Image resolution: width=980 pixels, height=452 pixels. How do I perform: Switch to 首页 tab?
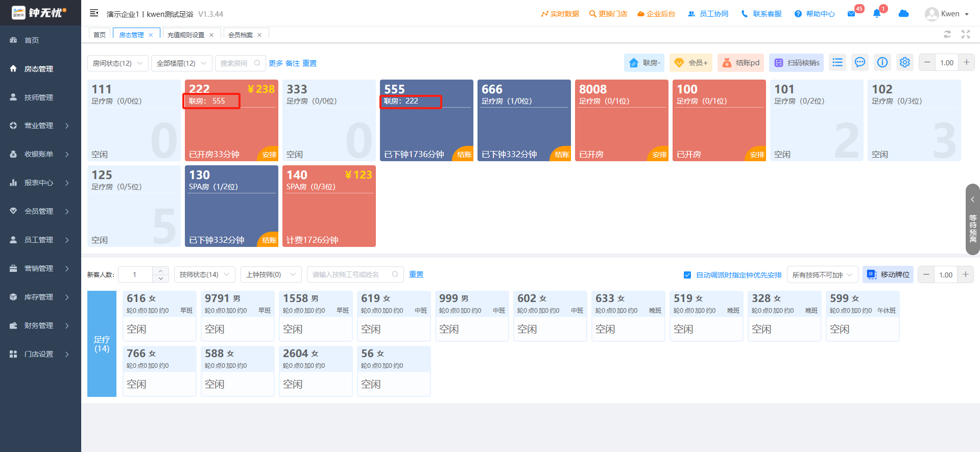click(100, 35)
